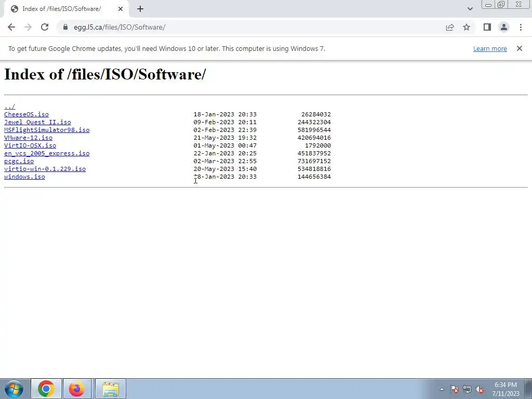The image size is (532, 399).
Task: Open the Chrome three-dot menu
Action: [521, 27]
